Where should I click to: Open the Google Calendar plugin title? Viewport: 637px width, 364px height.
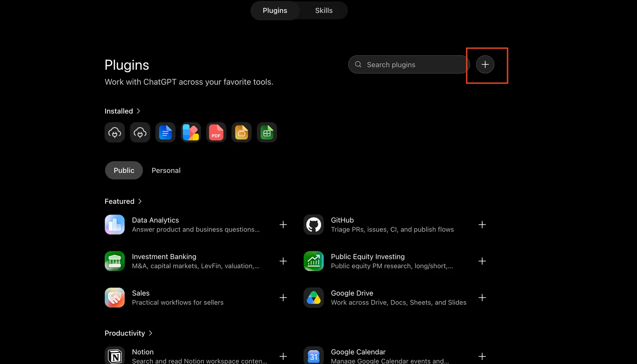(358, 352)
